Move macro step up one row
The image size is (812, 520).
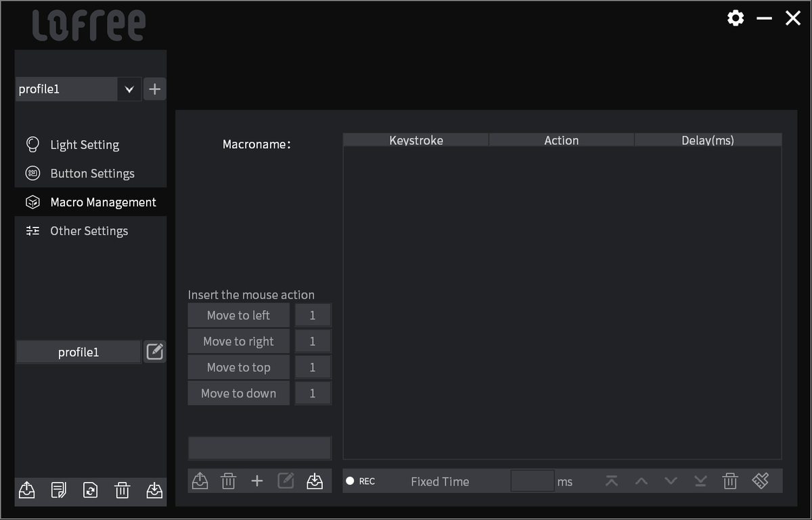641,481
